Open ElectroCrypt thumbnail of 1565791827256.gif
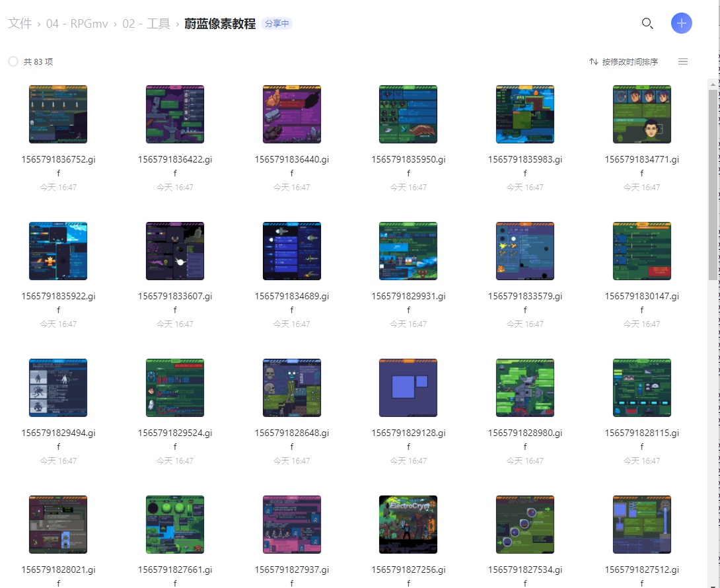This screenshot has height=588, width=720. pos(408,525)
